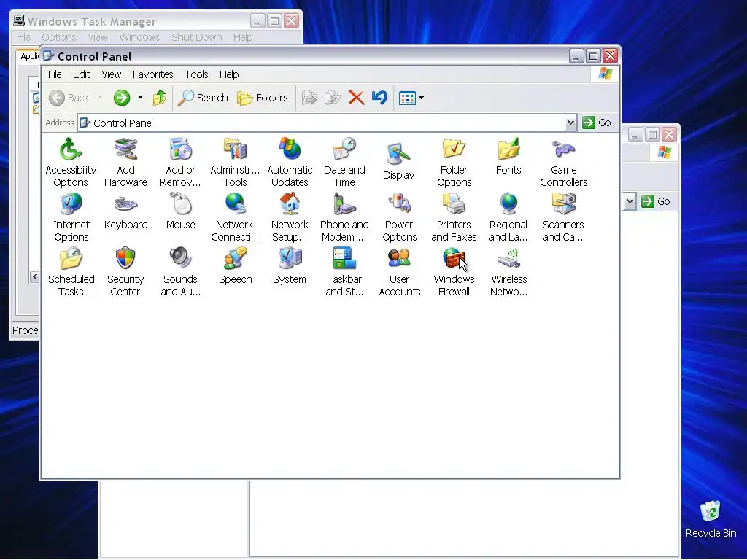Click the Control Panel address field
747x560 pixels.
pos(321,122)
